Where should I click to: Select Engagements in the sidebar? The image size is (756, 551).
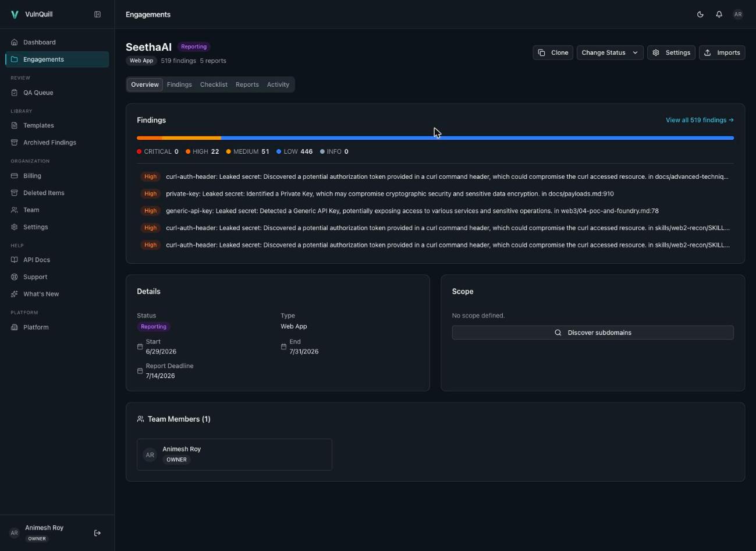pos(57,59)
